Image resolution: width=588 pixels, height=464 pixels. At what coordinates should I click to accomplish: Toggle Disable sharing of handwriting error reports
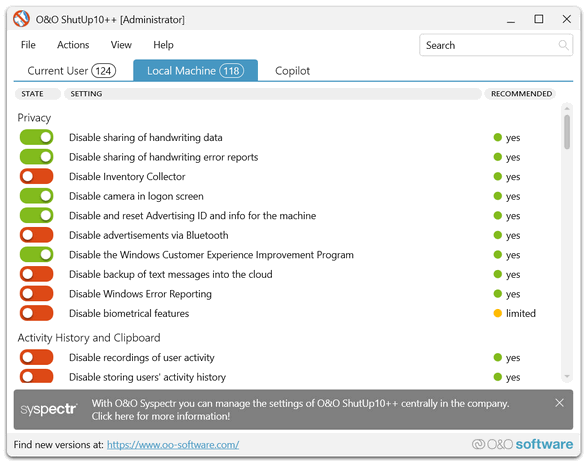pyautogui.click(x=36, y=157)
